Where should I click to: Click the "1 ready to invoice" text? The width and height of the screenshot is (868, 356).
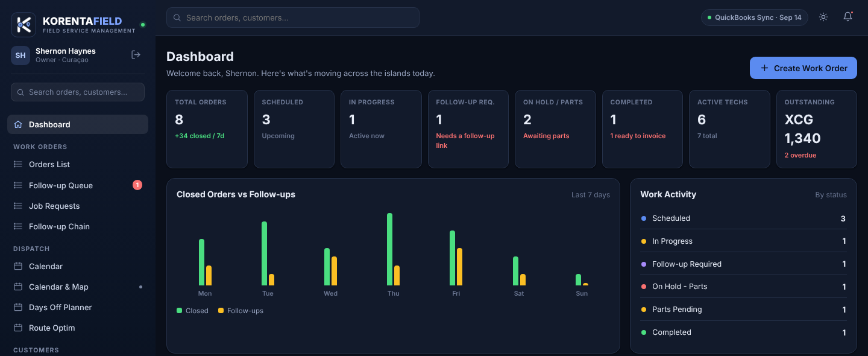pos(638,136)
